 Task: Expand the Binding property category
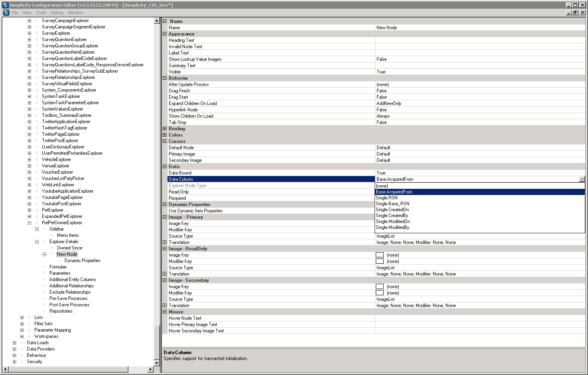[x=165, y=129]
